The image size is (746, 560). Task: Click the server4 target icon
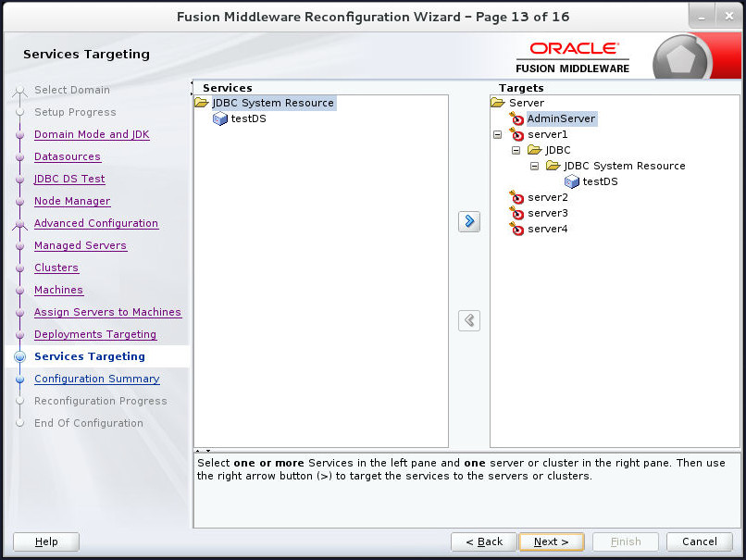(516, 229)
